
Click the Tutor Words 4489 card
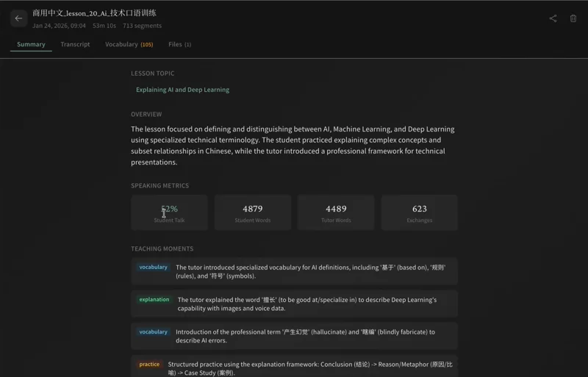pos(336,213)
